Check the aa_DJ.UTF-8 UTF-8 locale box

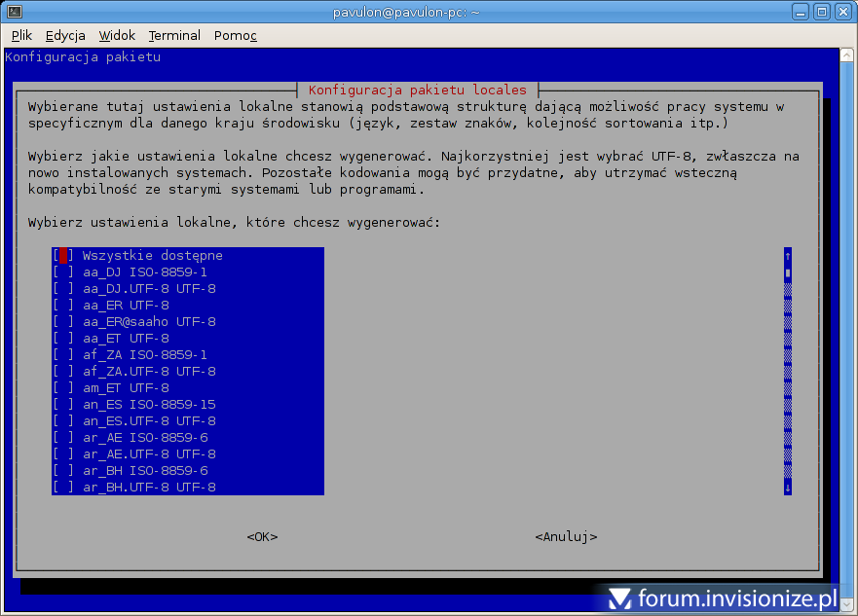pos(63,289)
